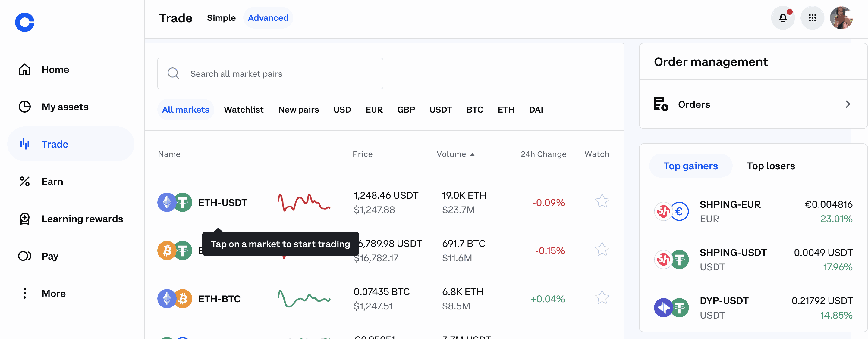Open SHPING-EUR from top gainers
Image resolution: width=868 pixels, height=339 pixels.
tap(753, 211)
